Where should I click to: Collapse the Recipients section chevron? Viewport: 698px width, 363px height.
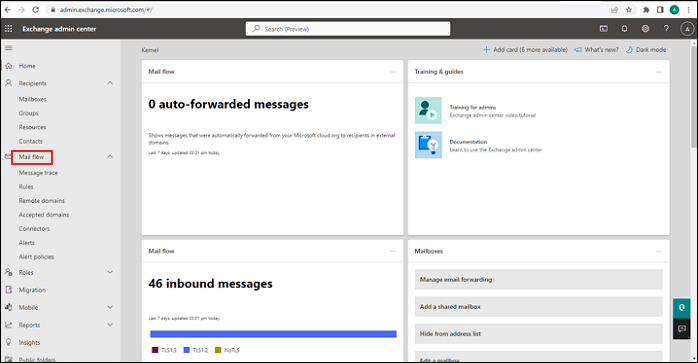pyautogui.click(x=110, y=83)
